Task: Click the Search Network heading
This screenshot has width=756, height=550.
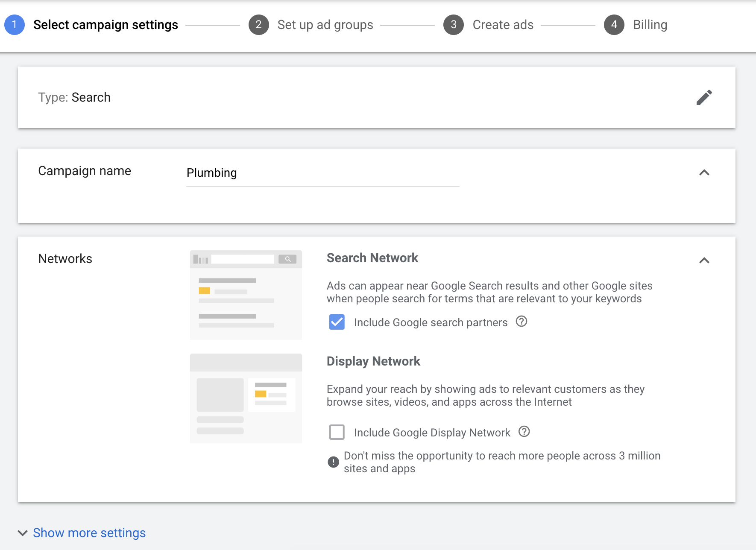Action: (x=372, y=258)
